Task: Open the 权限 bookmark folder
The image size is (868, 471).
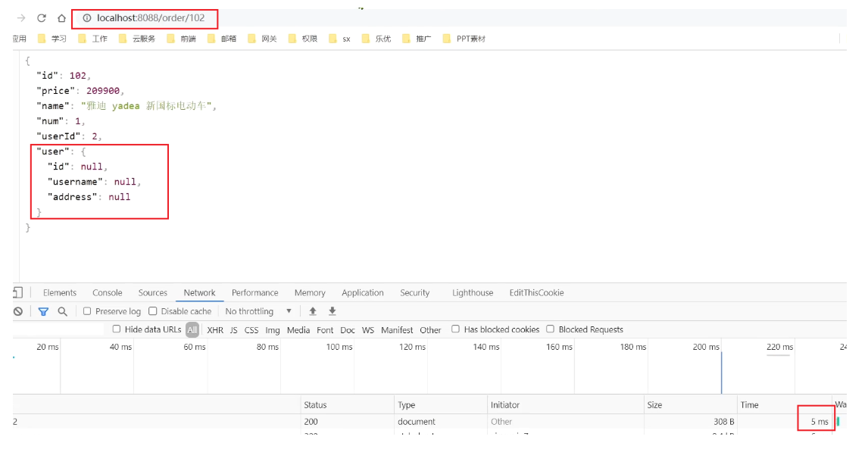Action: click(303, 39)
